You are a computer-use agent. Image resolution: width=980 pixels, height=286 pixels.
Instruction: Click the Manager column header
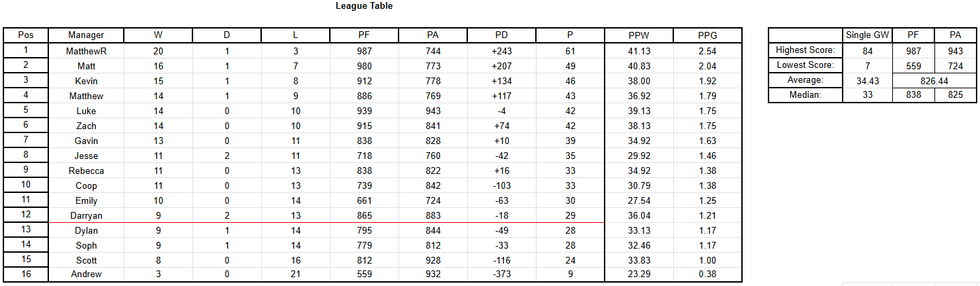[86, 35]
